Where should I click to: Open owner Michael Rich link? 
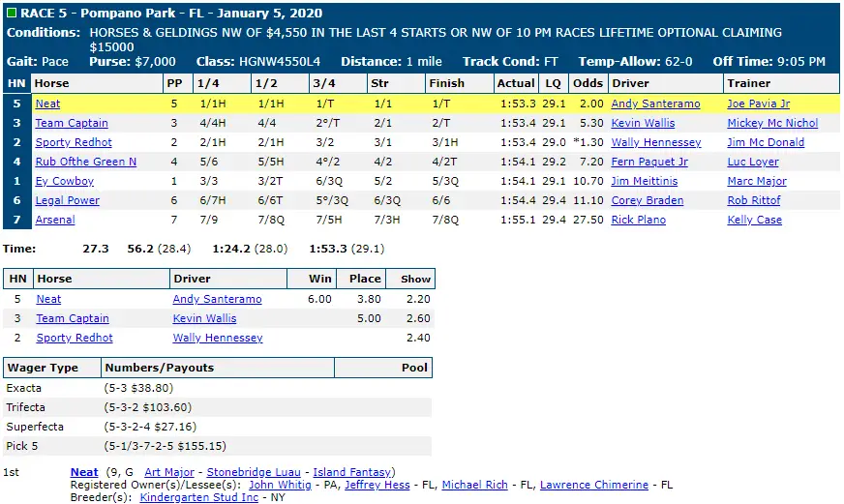point(474,486)
